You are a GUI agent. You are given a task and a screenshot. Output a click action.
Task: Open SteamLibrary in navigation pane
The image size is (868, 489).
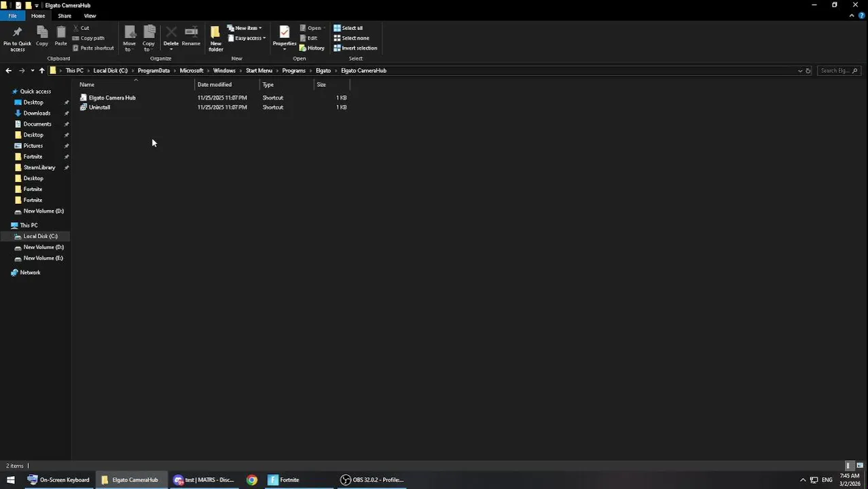[x=39, y=168]
